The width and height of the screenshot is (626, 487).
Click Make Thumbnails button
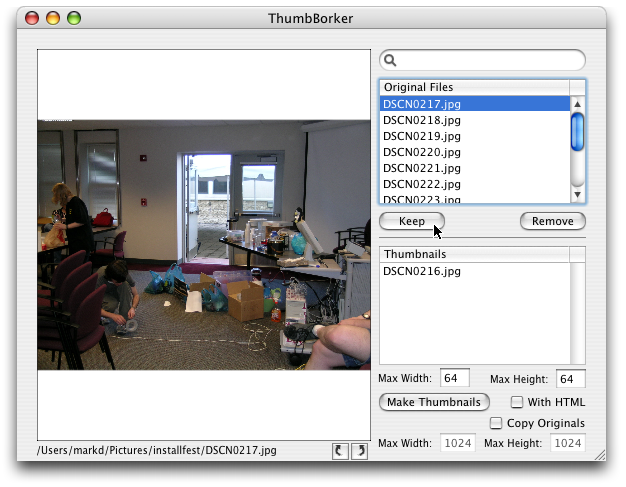[434, 402]
